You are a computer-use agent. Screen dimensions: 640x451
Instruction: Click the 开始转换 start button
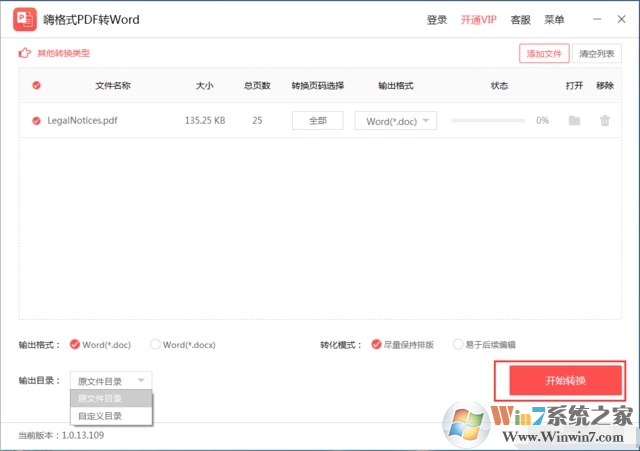(x=565, y=380)
